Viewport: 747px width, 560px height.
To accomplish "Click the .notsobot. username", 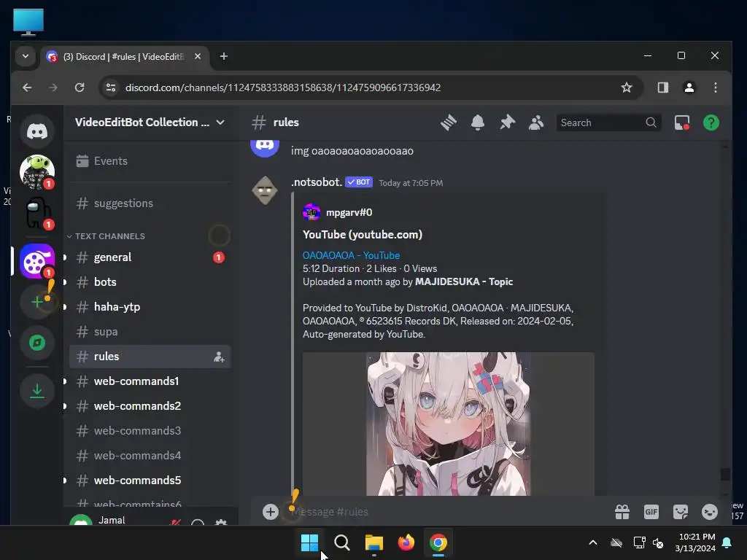I will (x=317, y=182).
